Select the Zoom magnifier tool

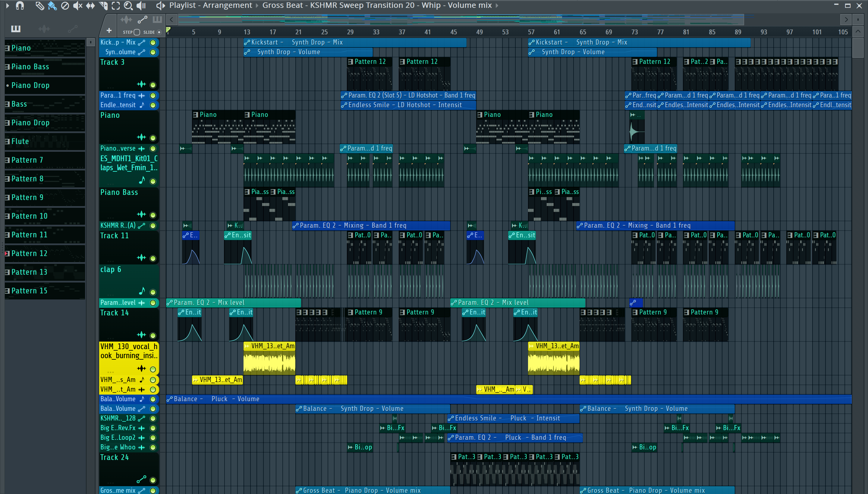pyautogui.click(x=128, y=5)
